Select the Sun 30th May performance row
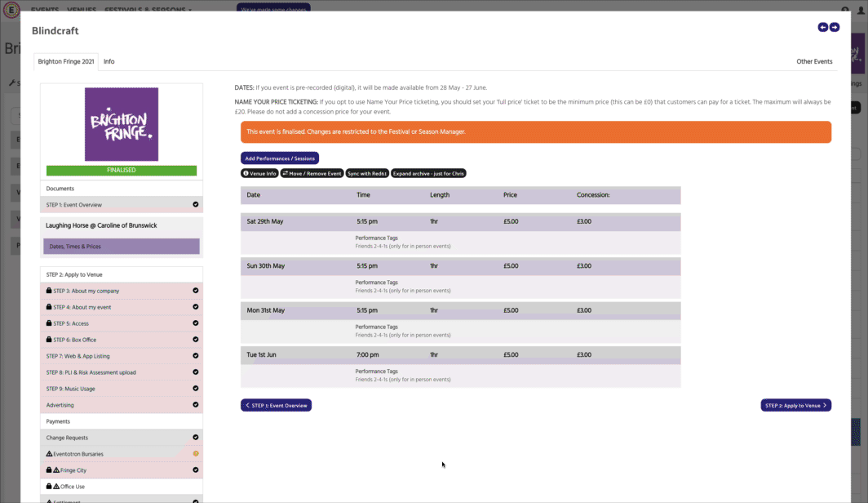Image resolution: width=868 pixels, height=503 pixels. pos(461,266)
